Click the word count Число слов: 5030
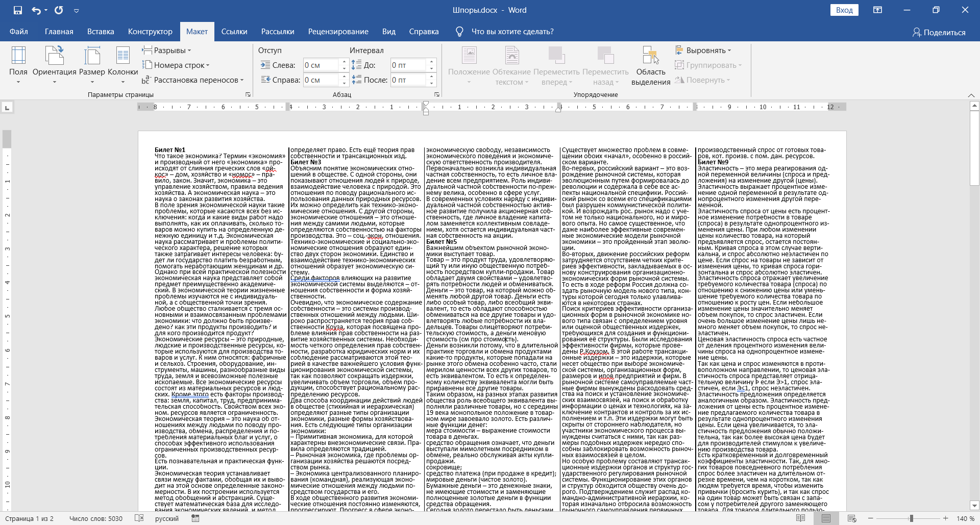980x525 pixels. coord(96,519)
